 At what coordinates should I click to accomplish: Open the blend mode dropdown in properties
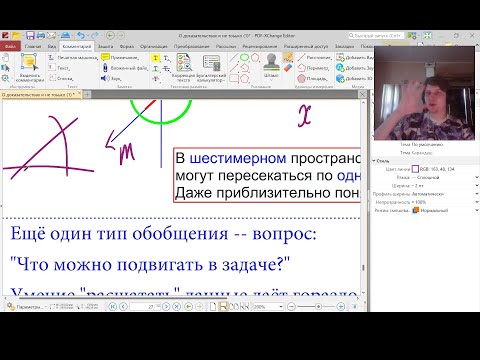coord(476,210)
